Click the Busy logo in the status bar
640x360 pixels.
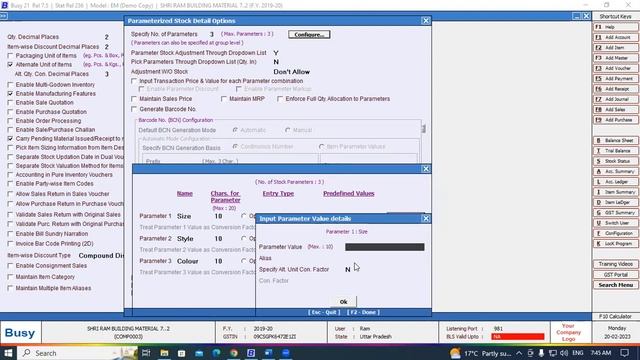20,333
